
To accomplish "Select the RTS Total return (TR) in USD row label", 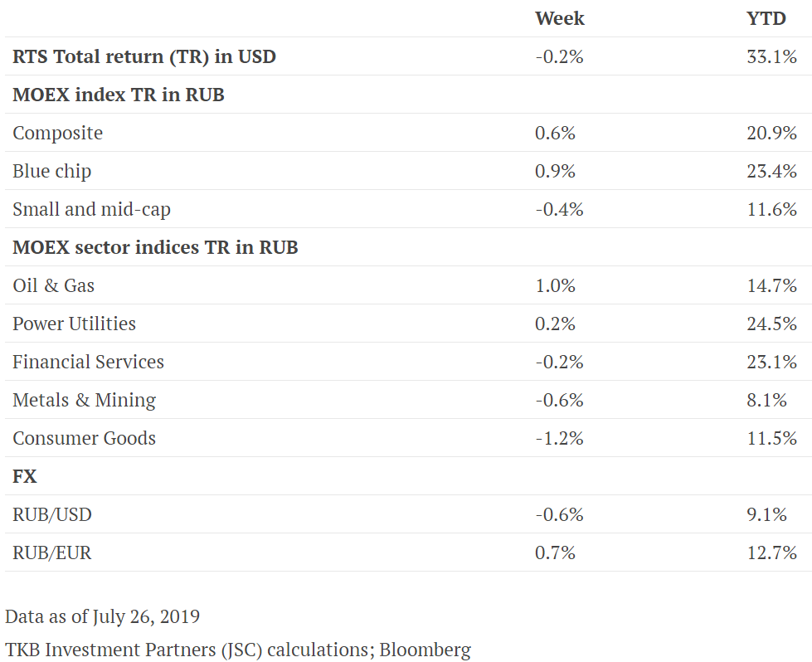I will pos(144,56).
